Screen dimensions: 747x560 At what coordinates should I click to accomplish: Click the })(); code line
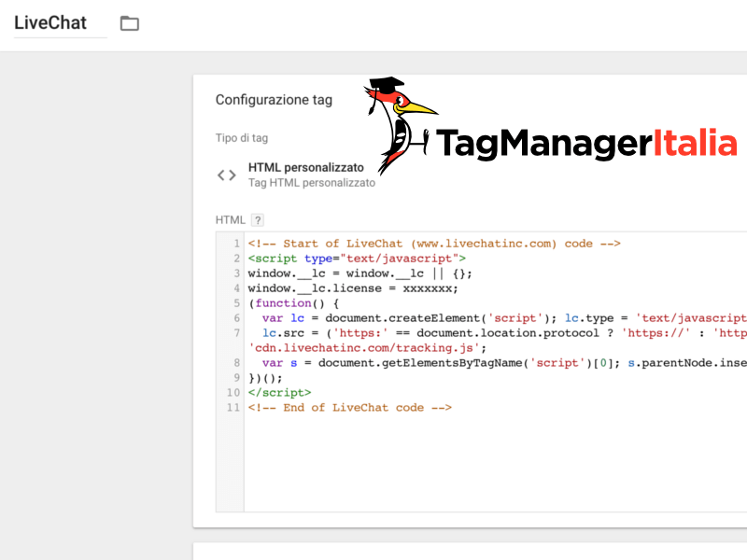265,378
